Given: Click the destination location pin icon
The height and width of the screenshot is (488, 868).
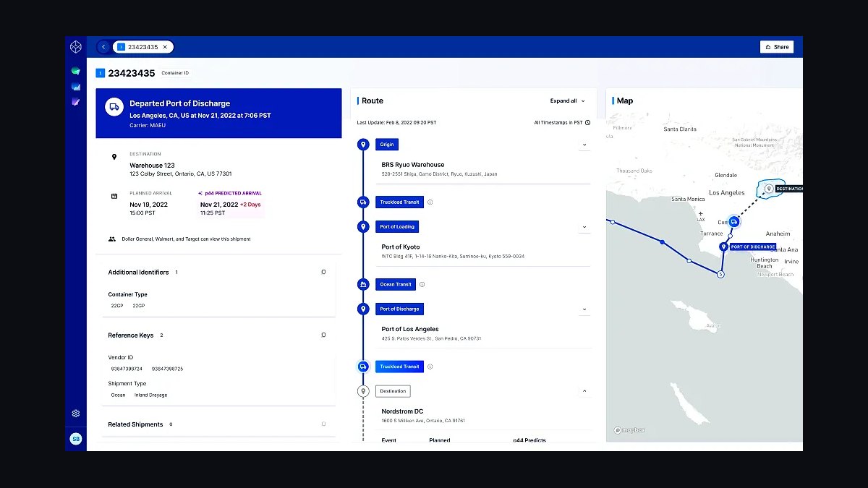Looking at the screenshot, I should (114, 157).
